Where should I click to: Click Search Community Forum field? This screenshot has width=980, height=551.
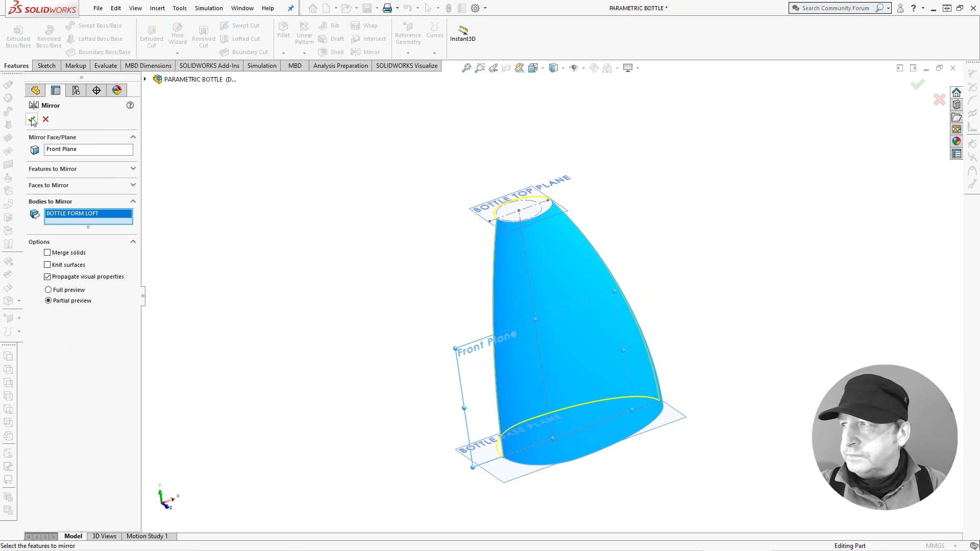tap(835, 8)
